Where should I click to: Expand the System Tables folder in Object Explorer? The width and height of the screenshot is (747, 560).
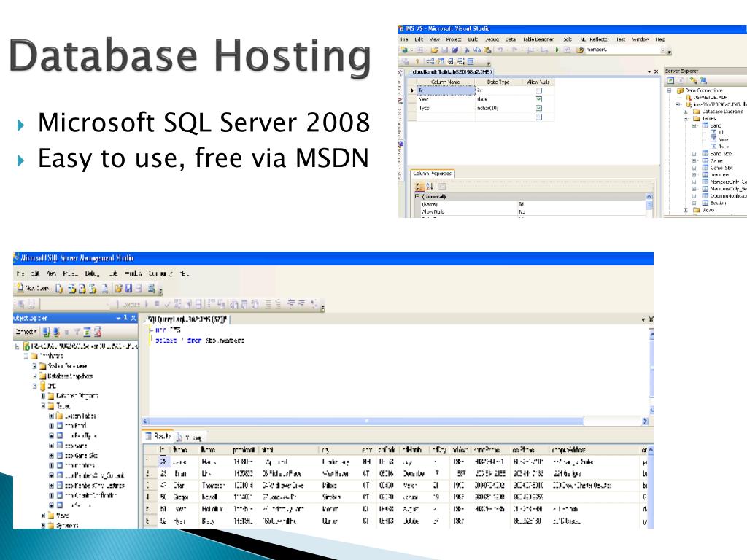pos(52,416)
